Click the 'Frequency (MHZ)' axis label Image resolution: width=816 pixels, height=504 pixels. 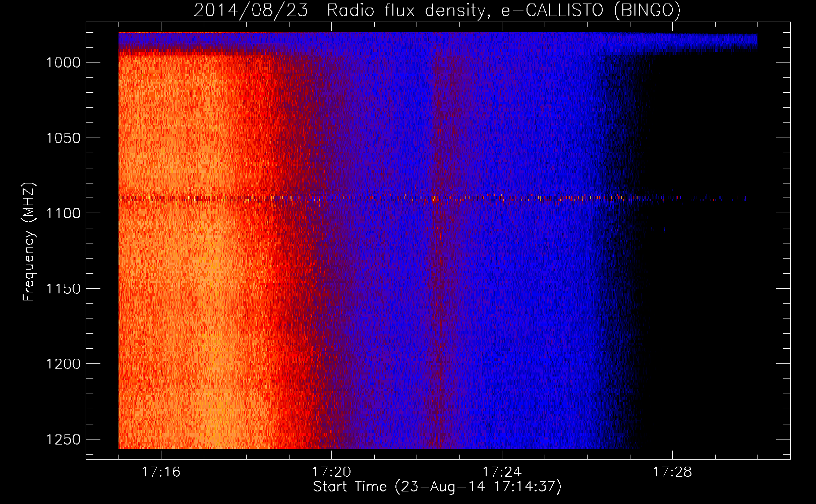(x=29, y=242)
